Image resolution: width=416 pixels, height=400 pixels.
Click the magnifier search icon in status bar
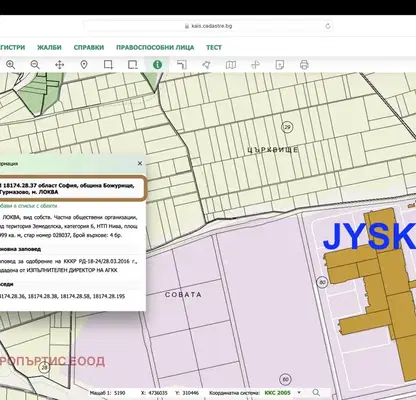coord(316,393)
